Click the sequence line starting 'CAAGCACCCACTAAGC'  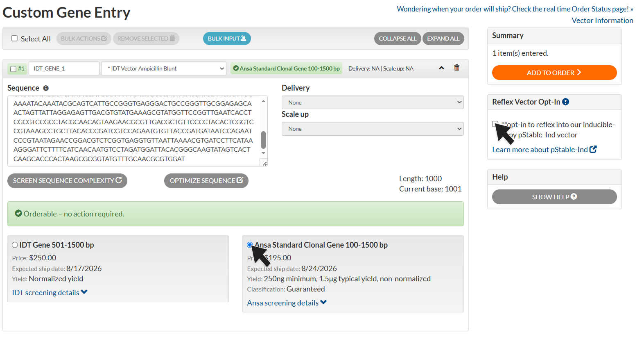[99, 159]
